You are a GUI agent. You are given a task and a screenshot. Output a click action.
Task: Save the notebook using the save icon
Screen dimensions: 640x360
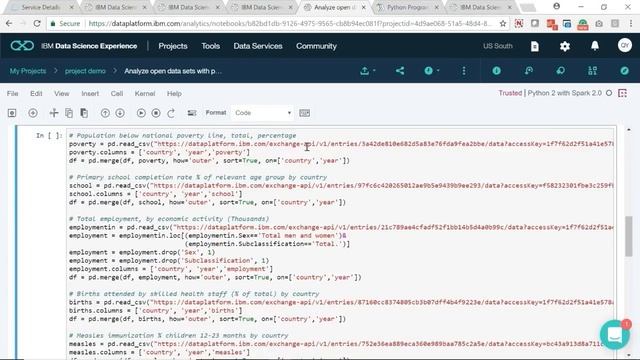(12, 113)
